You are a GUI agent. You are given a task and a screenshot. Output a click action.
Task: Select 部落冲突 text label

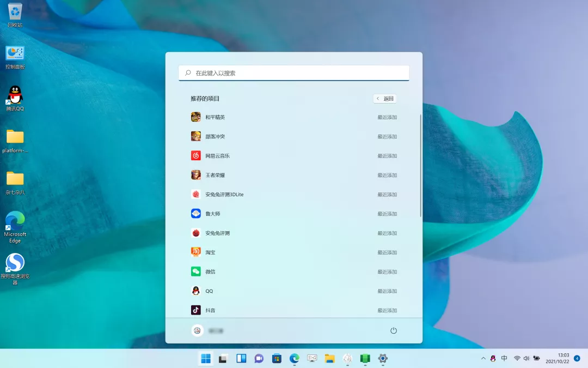click(215, 136)
